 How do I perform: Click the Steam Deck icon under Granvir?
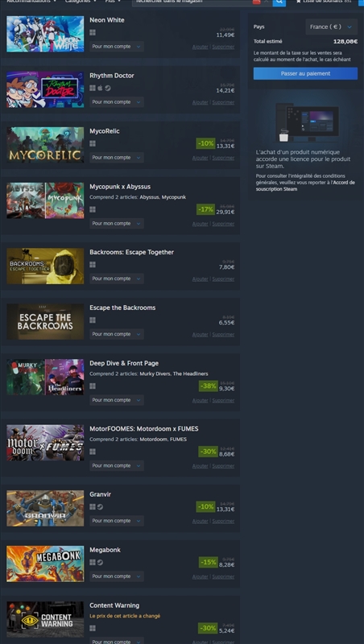pos(100,507)
